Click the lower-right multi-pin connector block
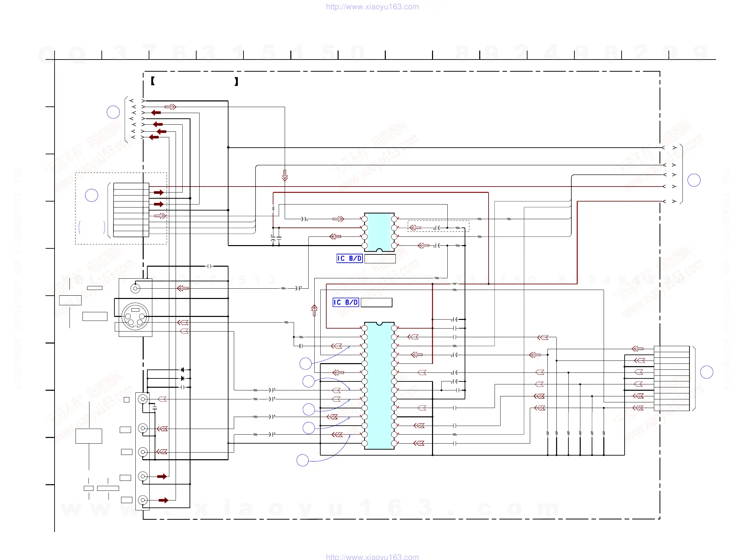The image size is (745, 560). coord(671,378)
